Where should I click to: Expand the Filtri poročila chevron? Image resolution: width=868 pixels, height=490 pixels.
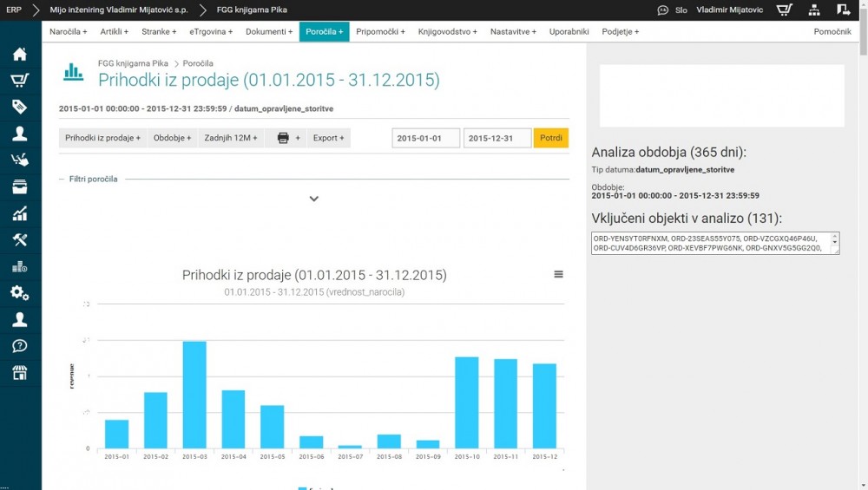(314, 199)
